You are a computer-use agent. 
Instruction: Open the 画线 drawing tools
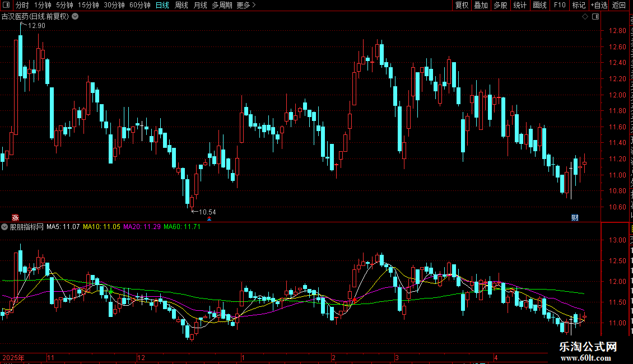539,5
